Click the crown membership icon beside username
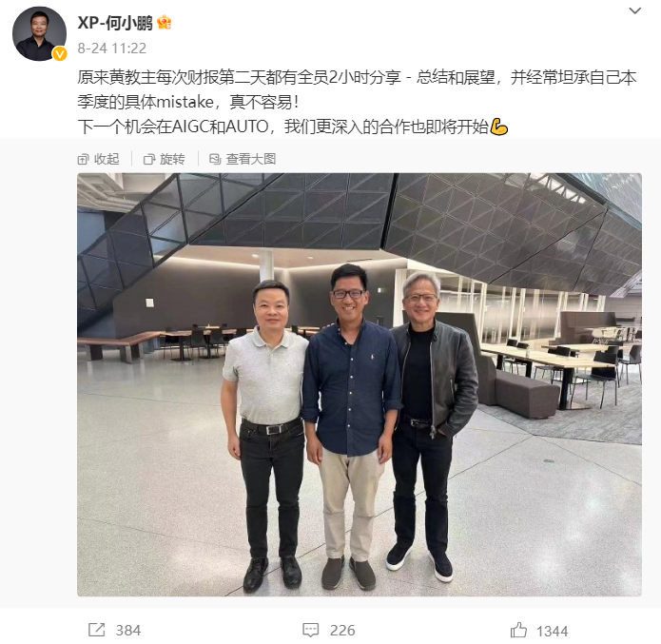 point(164,22)
